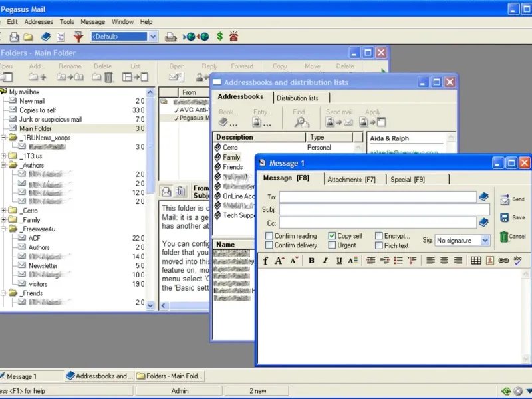Open address book next to Cc field

484,223
